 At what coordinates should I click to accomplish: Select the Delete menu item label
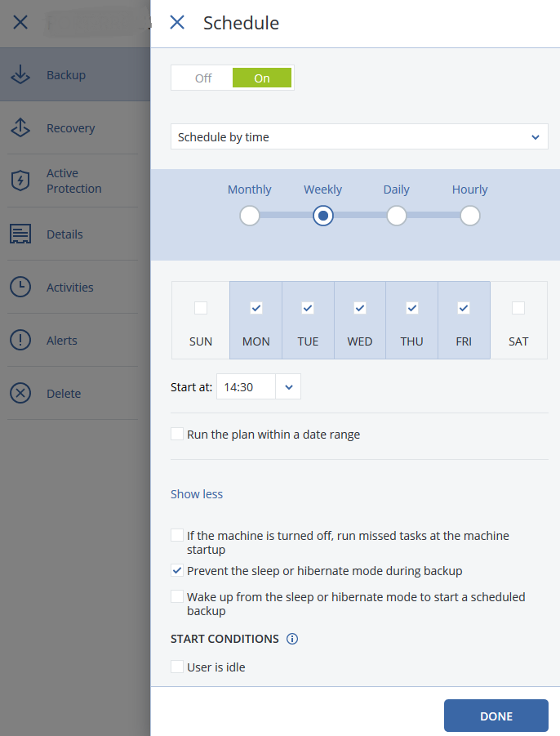(64, 394)
